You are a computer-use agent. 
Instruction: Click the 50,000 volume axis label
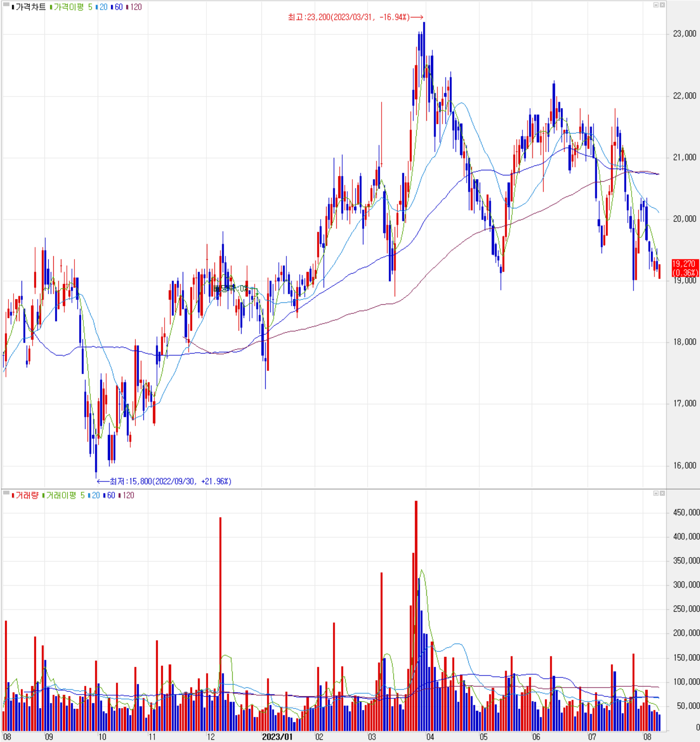tap(688, 706)
